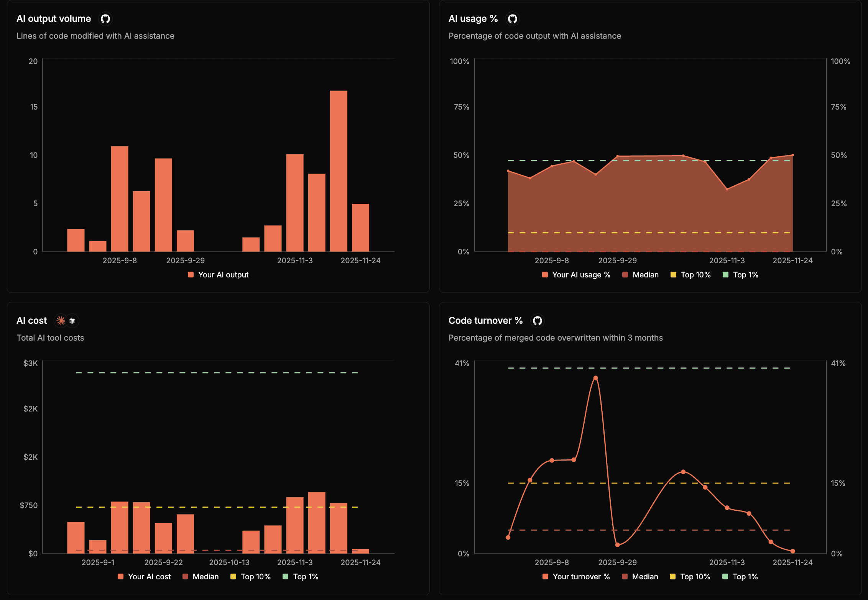Screen dimensions: 868x600
Task: Click the tallest bar in AI cost chart
Action: [317, 522]
